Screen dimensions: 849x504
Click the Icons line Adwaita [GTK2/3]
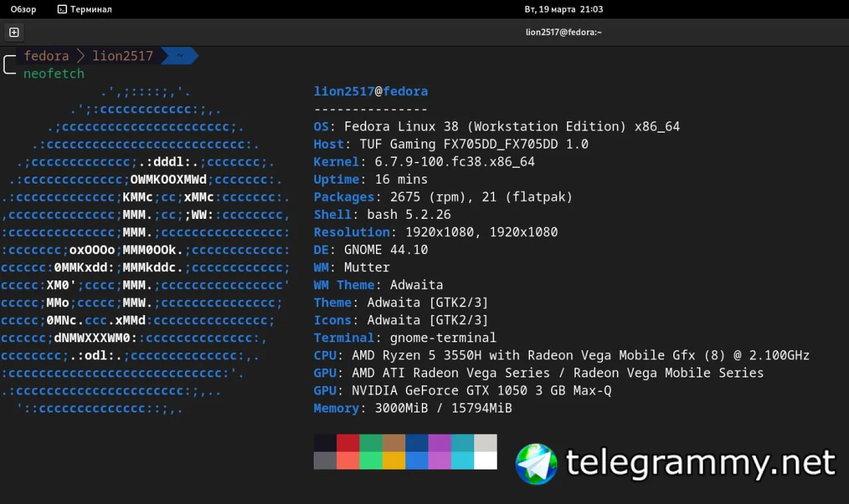tap(401, 320)
